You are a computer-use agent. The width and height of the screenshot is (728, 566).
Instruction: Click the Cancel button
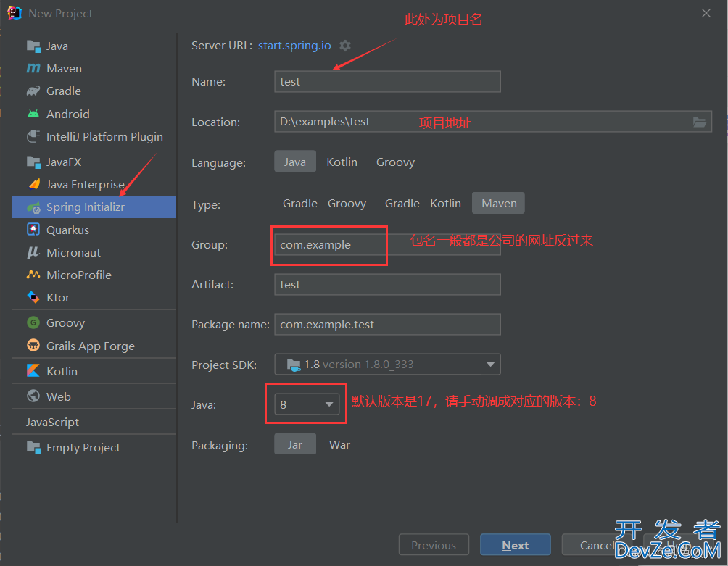(597, 545)
